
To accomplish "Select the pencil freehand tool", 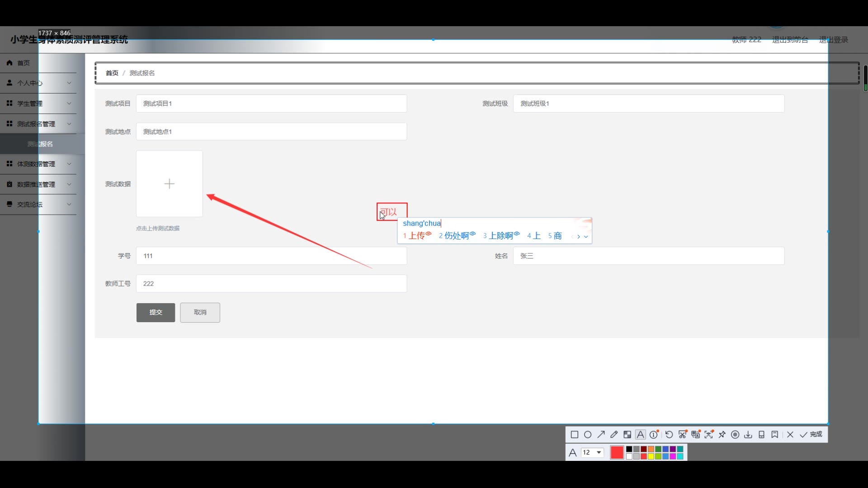I will pyautogui.click(x=614, y=435).
